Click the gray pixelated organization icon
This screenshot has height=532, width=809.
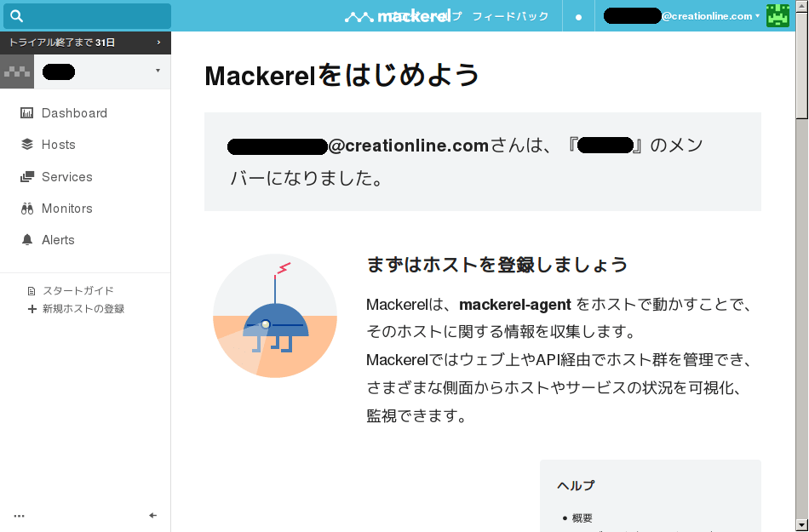(x=17, y=72)
